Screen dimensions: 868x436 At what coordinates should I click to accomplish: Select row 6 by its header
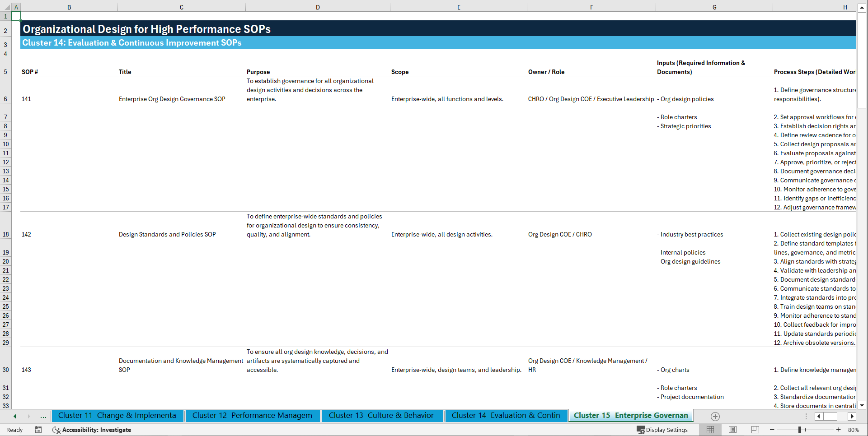click(5, 99)
